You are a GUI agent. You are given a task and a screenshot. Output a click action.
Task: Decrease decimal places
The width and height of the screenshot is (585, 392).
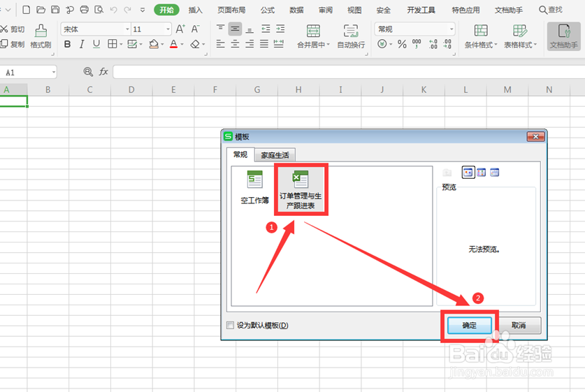tap(447, 44)
